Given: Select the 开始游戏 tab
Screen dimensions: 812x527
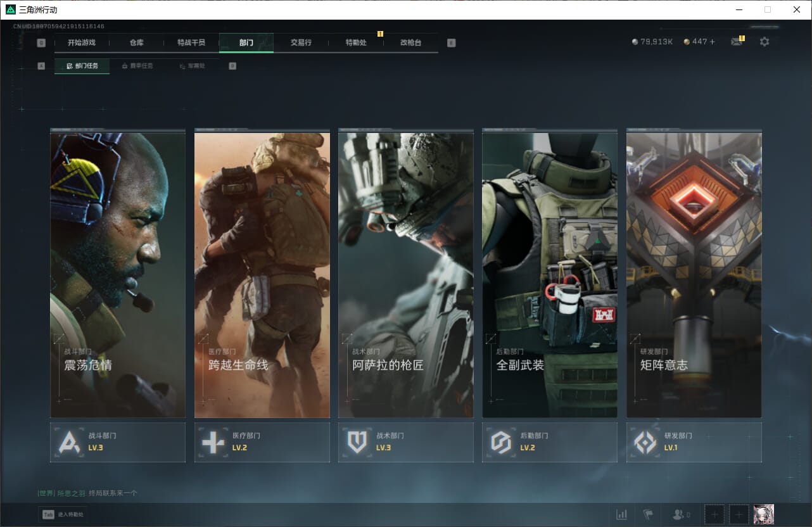Looking at the screenshot, I should [82, 43].
